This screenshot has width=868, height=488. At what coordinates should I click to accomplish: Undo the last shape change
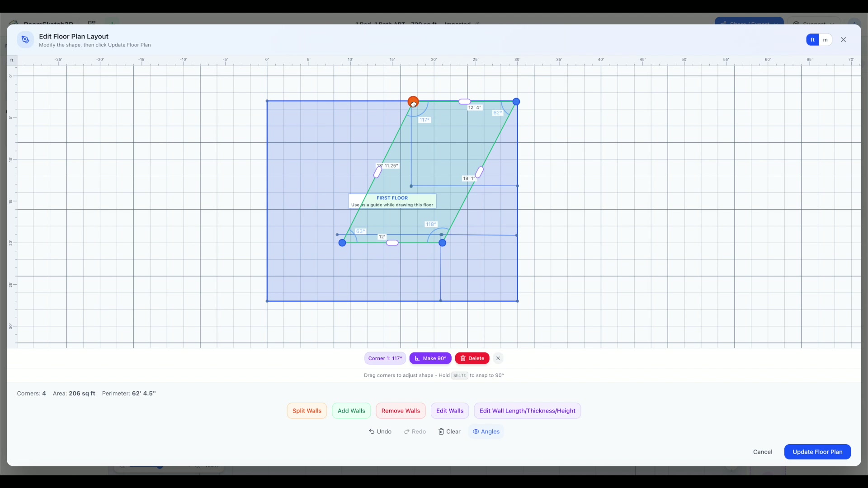coord(380,432)
